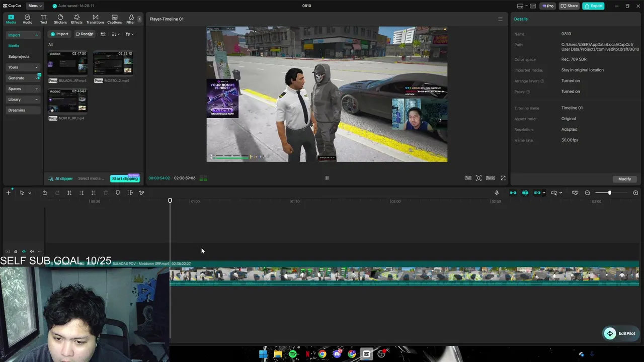Expand more tabs with the arrow
The width and height of the screenshot is (644, 362).
tap(139, 19)
